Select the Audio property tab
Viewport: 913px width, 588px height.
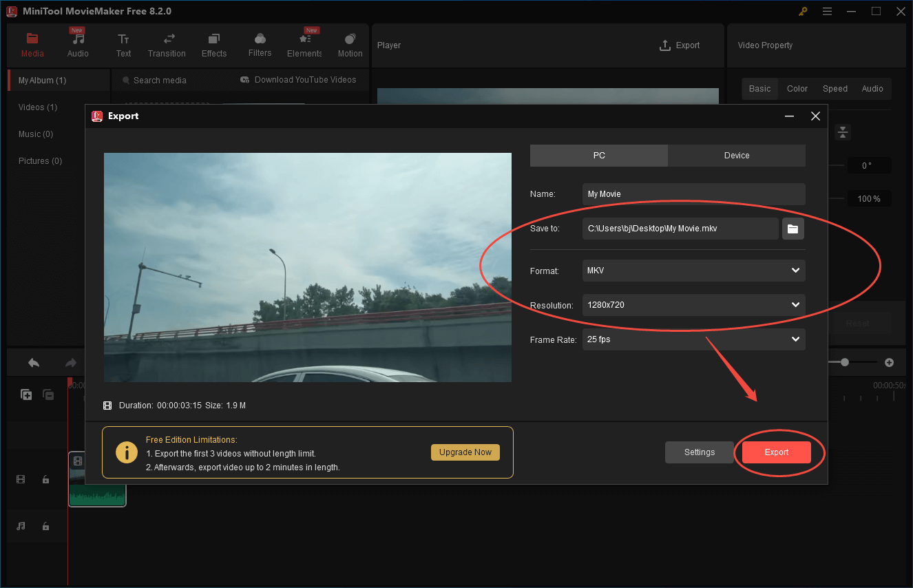click(x=872, y=89)
